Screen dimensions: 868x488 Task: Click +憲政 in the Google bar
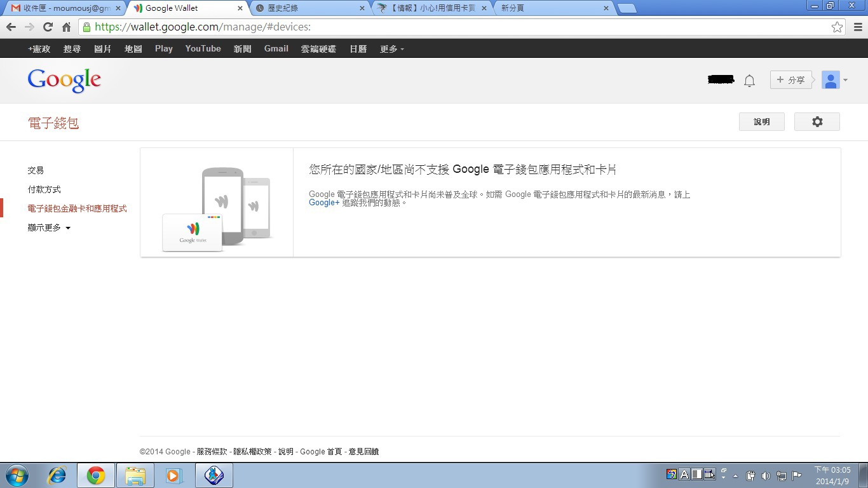click(39, 49)
